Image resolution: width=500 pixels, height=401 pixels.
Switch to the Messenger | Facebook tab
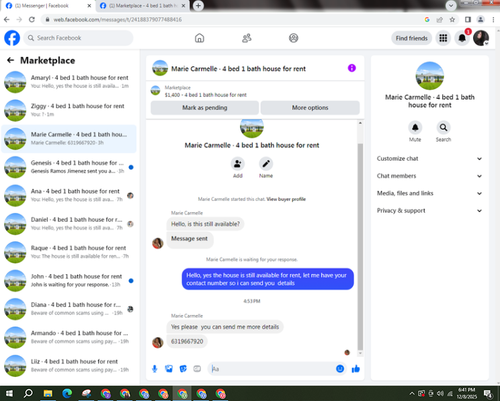[x=48, y=6]
